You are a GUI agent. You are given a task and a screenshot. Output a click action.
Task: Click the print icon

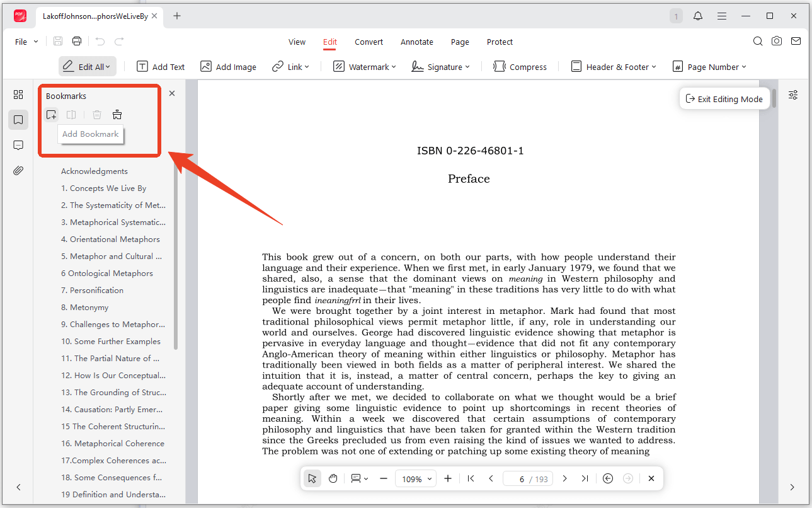(x=77, y=42)
